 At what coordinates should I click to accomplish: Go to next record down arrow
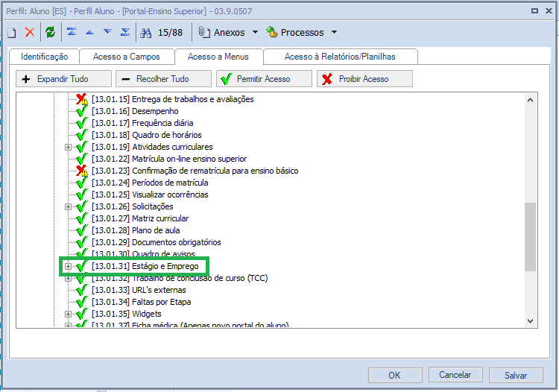(107, 32)
